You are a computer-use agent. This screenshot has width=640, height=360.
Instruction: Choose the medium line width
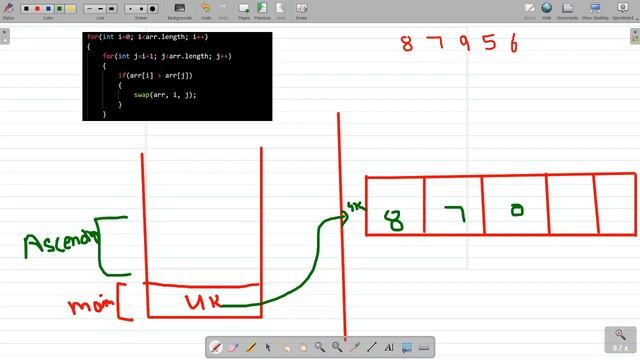[100, 9]
